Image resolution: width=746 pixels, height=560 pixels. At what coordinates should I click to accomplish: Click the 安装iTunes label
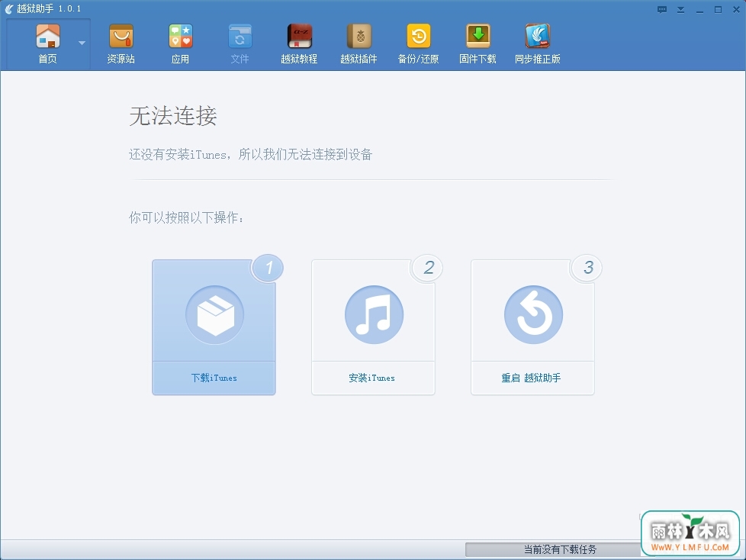point(372,378)
